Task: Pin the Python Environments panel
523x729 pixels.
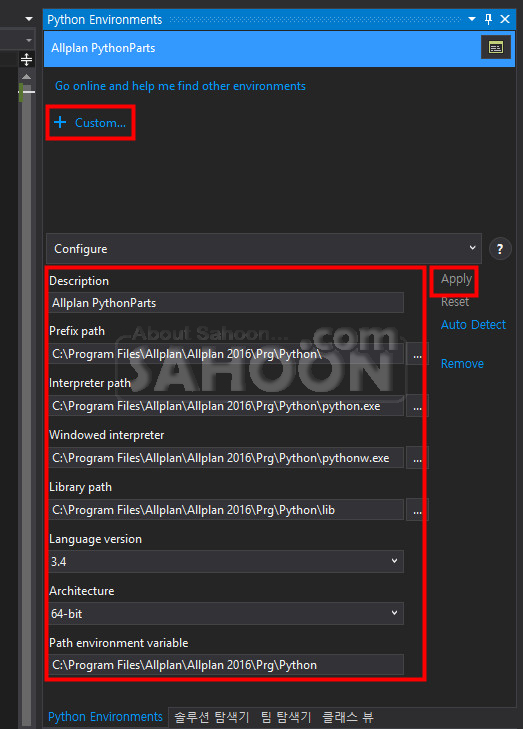Action: [x=488, y=19]
